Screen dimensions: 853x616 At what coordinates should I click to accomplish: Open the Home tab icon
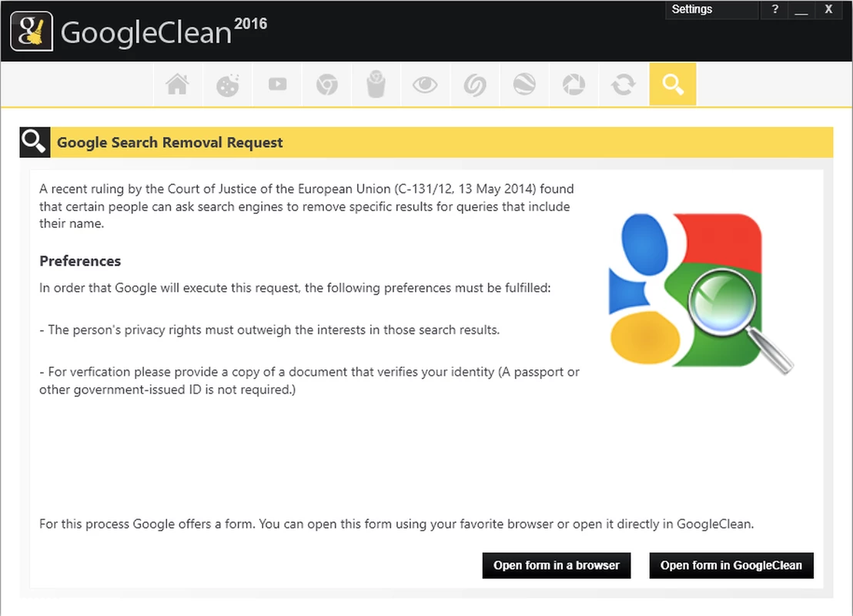177,85
